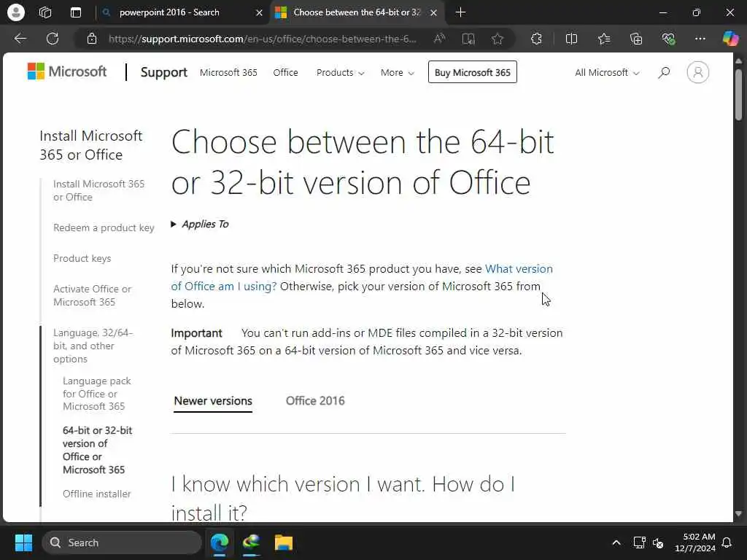Open the network status tray icon
This screenshot has height=560, width=747.
click(639, 542)
